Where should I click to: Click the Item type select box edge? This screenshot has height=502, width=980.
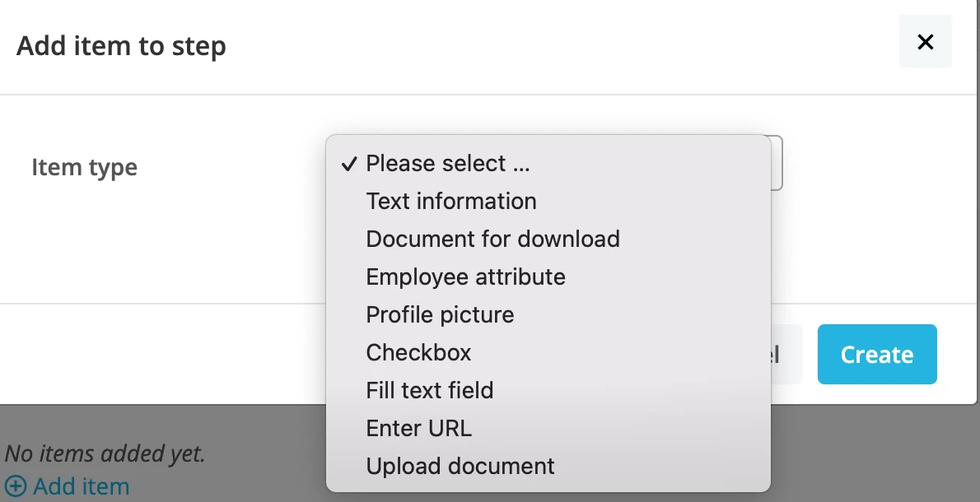[777, 163]
